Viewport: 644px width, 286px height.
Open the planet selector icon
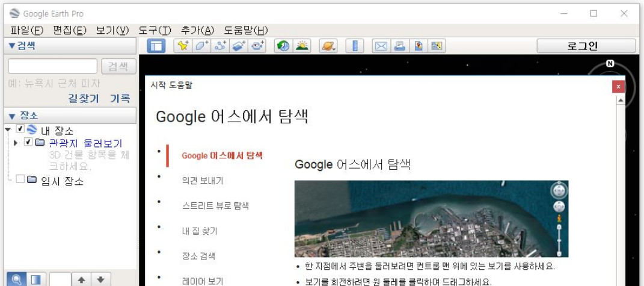tap(328, 46)
